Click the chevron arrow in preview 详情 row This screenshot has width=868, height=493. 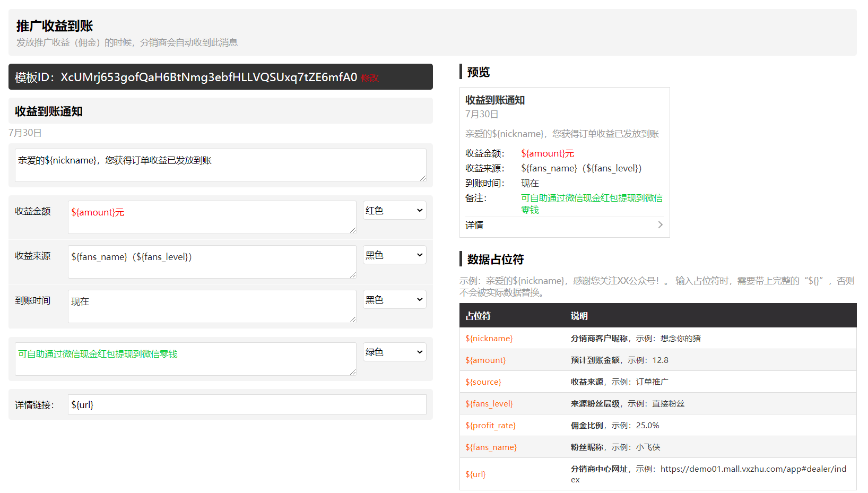click(660, 225)
